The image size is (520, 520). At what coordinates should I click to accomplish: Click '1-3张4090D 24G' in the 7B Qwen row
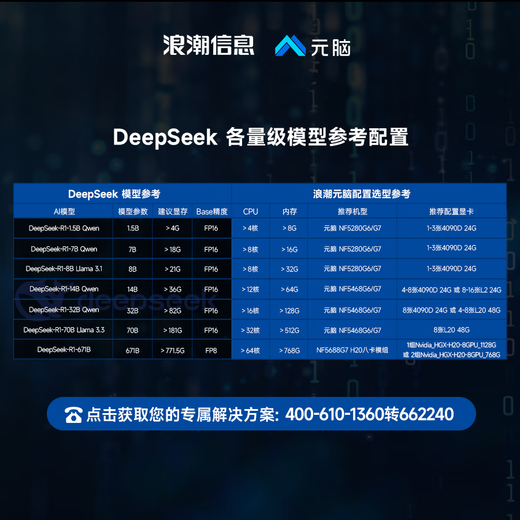[x=451, y=248]
